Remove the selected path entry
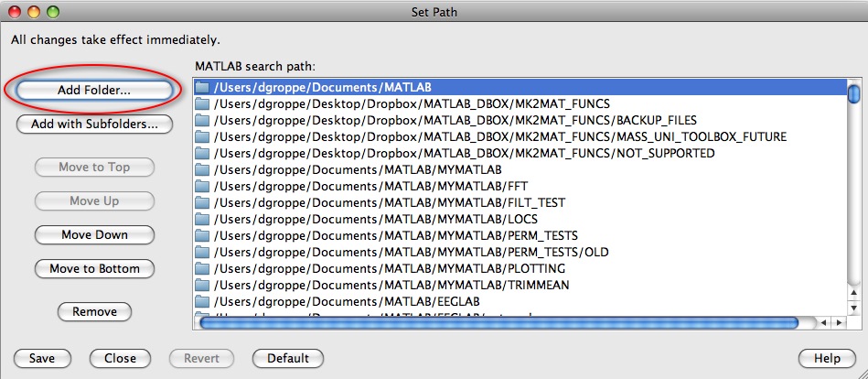Viewport: 868px width, 379px height. tap(94, 312)
